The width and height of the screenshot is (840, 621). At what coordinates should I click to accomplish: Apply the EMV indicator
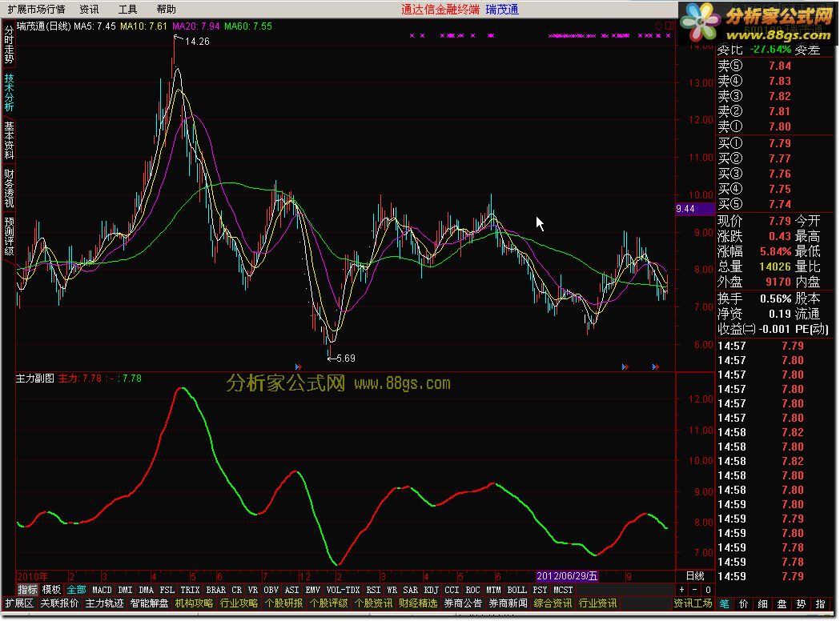(313, 590)
